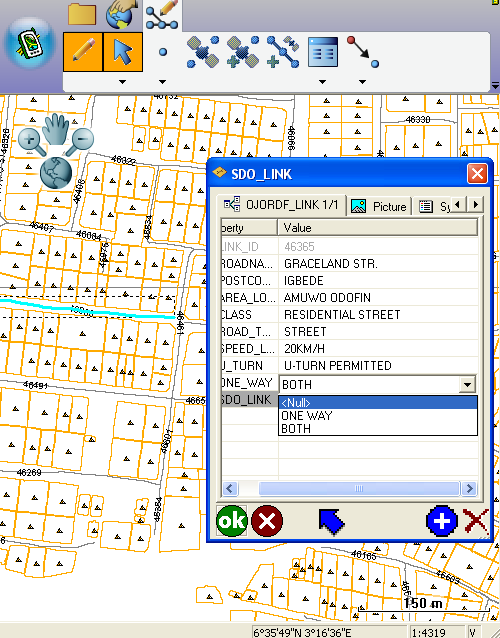Screen dimensions: 500x638
Task: Click the globe with hand map icon
Action: 120,14
